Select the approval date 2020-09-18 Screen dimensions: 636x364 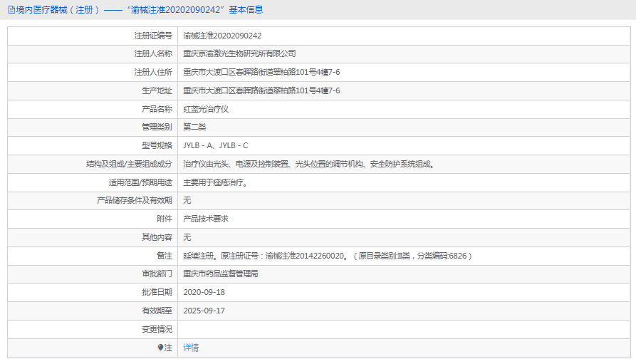[x=204, y=292]
